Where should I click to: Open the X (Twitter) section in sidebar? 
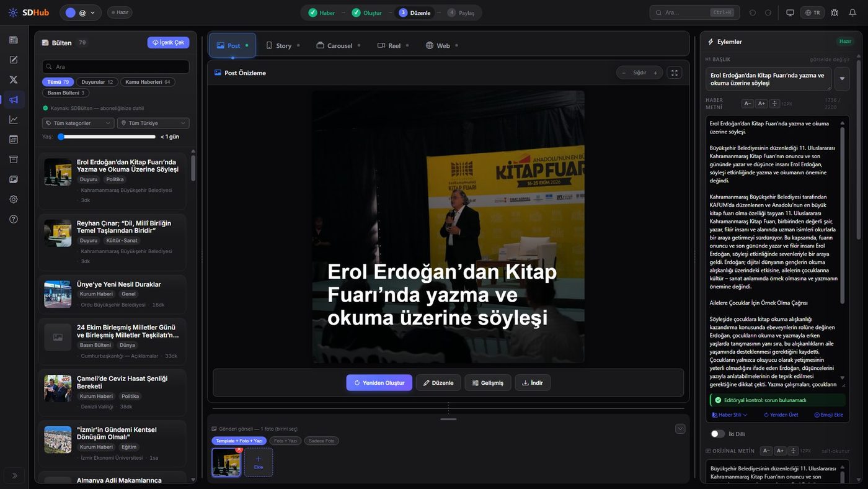coord(14,79)
